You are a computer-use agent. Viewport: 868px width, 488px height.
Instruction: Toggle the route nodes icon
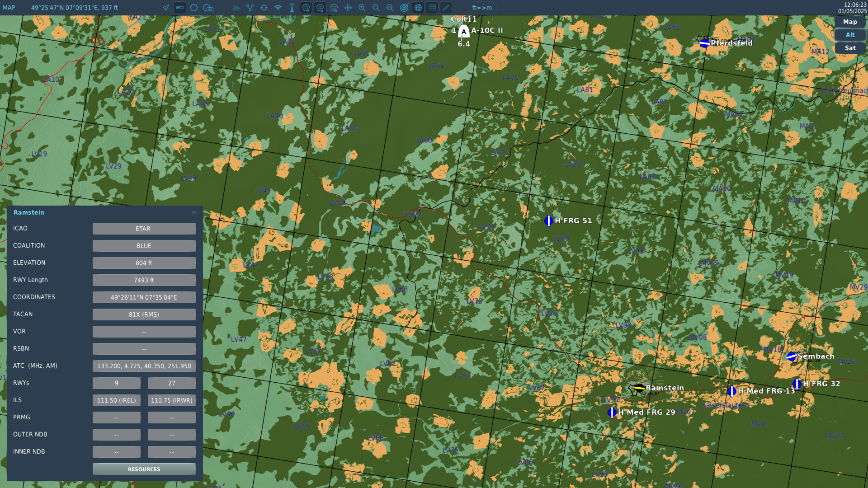[x=250, y=8]
